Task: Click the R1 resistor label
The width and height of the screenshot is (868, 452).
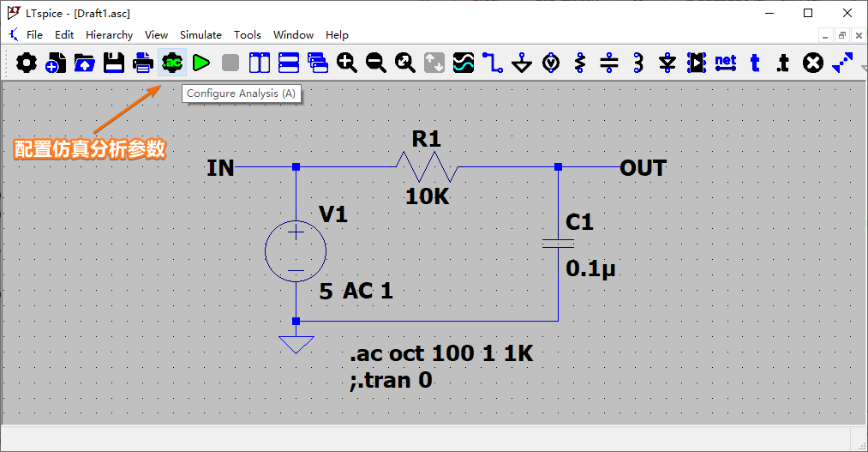Action: 426,139
